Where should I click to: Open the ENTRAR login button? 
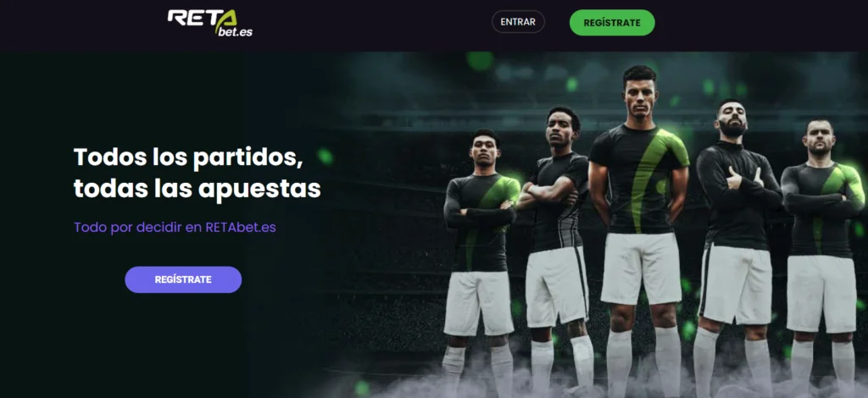(518, 22)
